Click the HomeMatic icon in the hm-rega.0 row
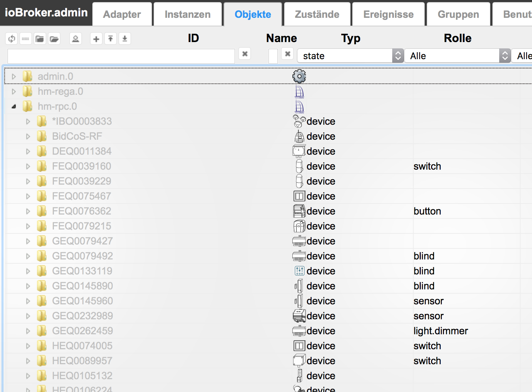Screen dimensions: 532x392 point(300,92)
